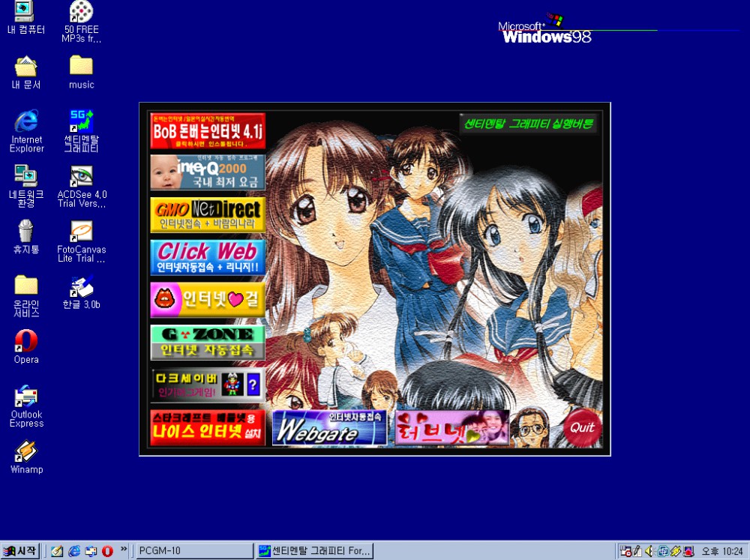Screen dimensions: 750x560
Task: Expand the quick launch overflow chevron
Action: (124, 550)
